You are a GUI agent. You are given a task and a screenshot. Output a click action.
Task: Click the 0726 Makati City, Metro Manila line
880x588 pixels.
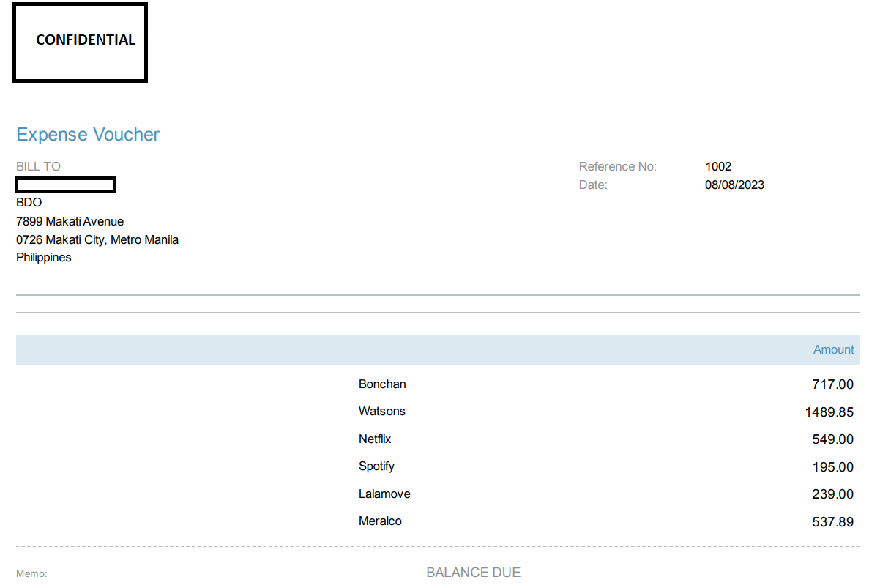[97, 239]
